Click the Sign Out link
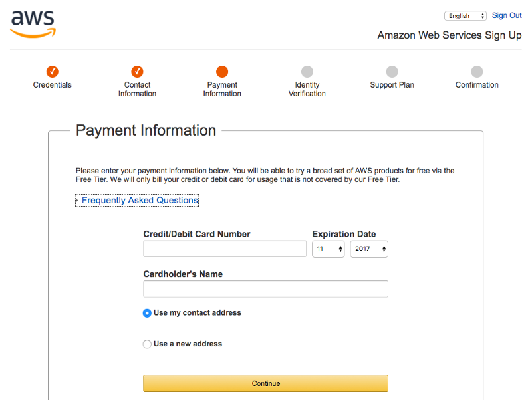 (x=507, y=15)
